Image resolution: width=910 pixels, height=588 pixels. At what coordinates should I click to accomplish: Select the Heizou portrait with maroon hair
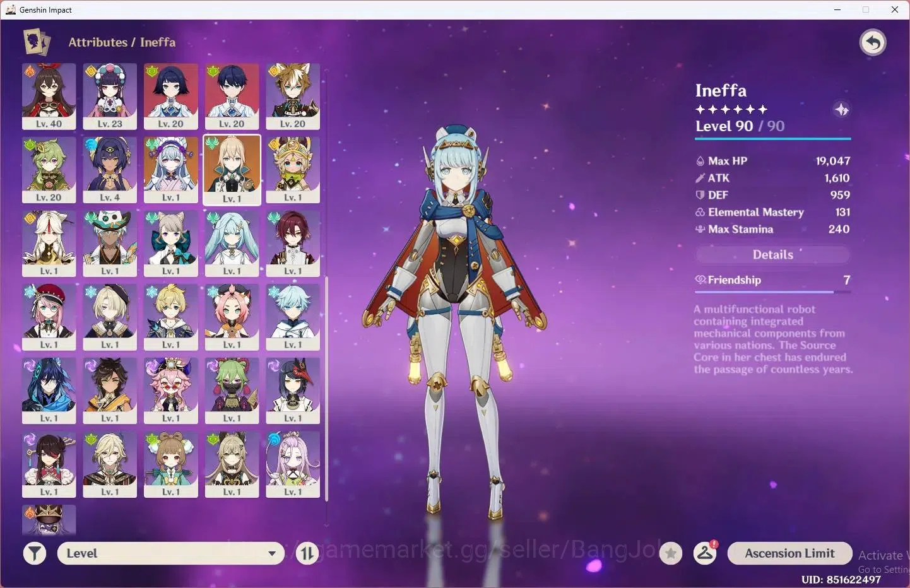click(293, 244)
